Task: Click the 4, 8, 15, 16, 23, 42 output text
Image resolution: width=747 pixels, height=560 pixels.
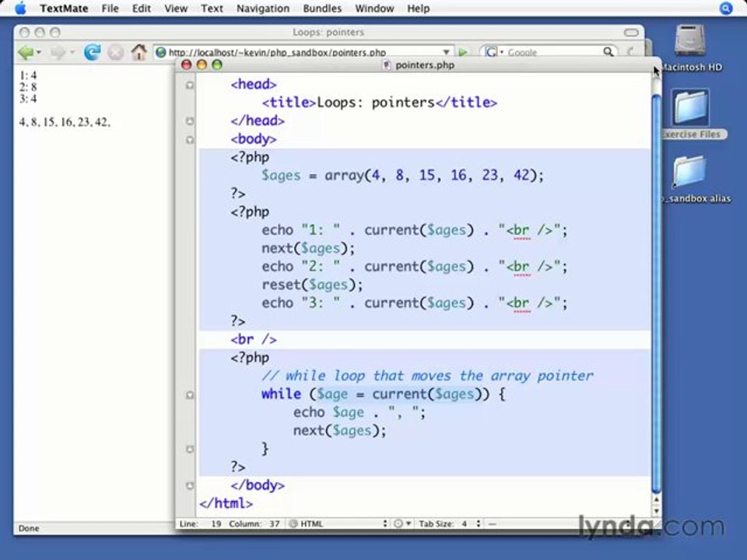Action: tap(65, 122)
